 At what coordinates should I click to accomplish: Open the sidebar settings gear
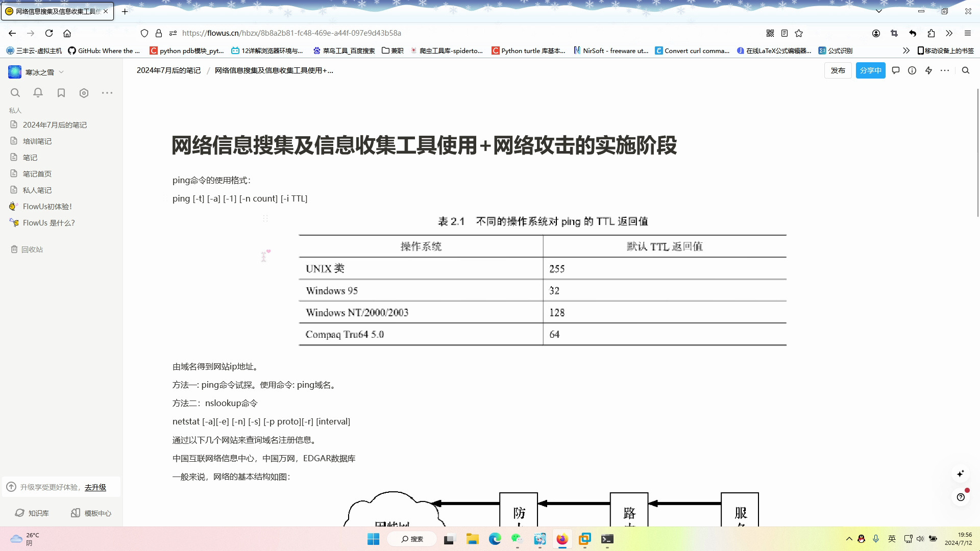point(84,93)
